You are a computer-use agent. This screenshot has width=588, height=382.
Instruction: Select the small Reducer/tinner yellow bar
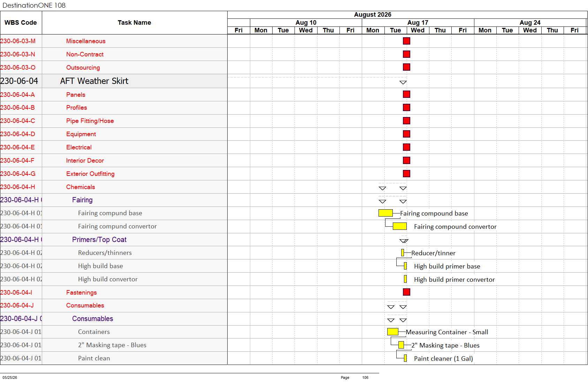click(403, 253)
